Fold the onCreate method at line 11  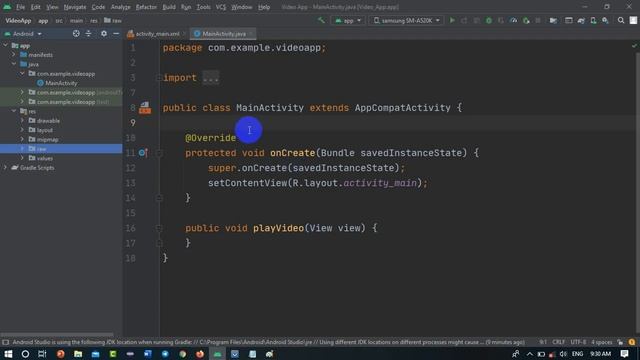159,153
